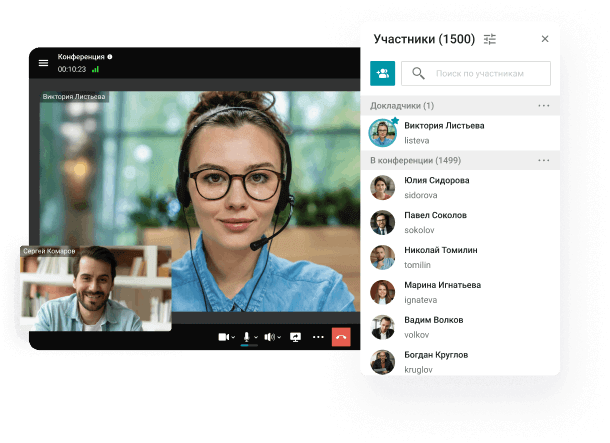
Task: Expand microphone options dropdown arrow
Action: click(x=256, y=338)
